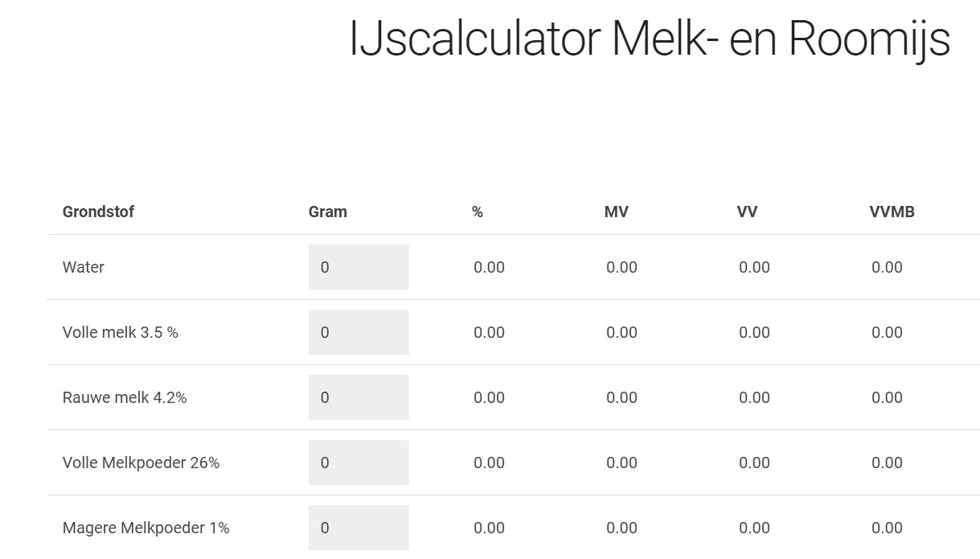Viewport: 980px width, 559px height.
Task: Activate the Magere Melkpoeder 1% gram input
Action: [x=359, y=528]
